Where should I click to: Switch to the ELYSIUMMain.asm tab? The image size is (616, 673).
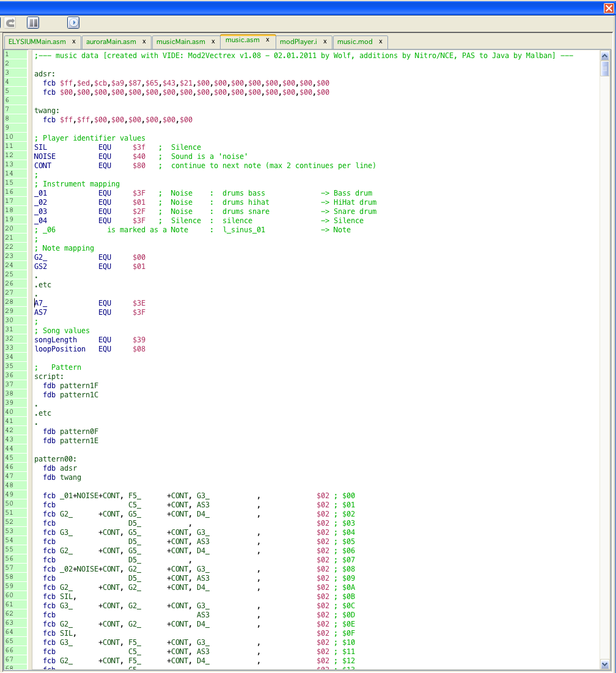37,42
